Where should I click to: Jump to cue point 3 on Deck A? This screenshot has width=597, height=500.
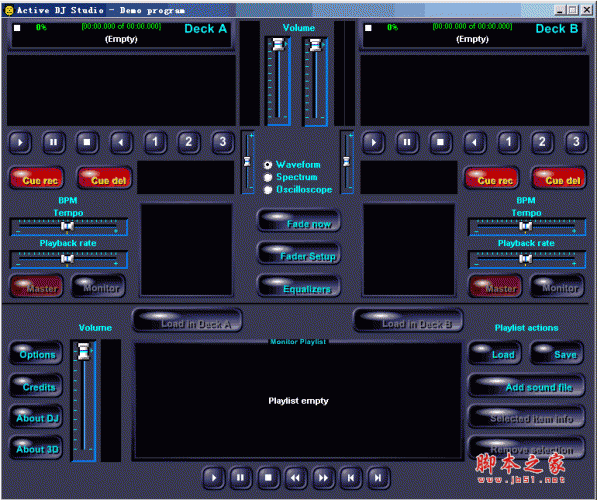[223, 142]
